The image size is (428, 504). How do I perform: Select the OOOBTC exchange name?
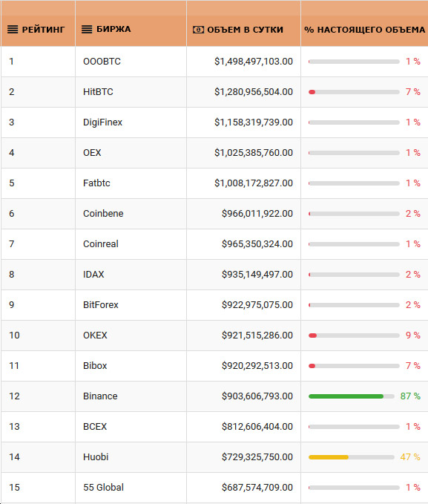[x=102, y=62]
